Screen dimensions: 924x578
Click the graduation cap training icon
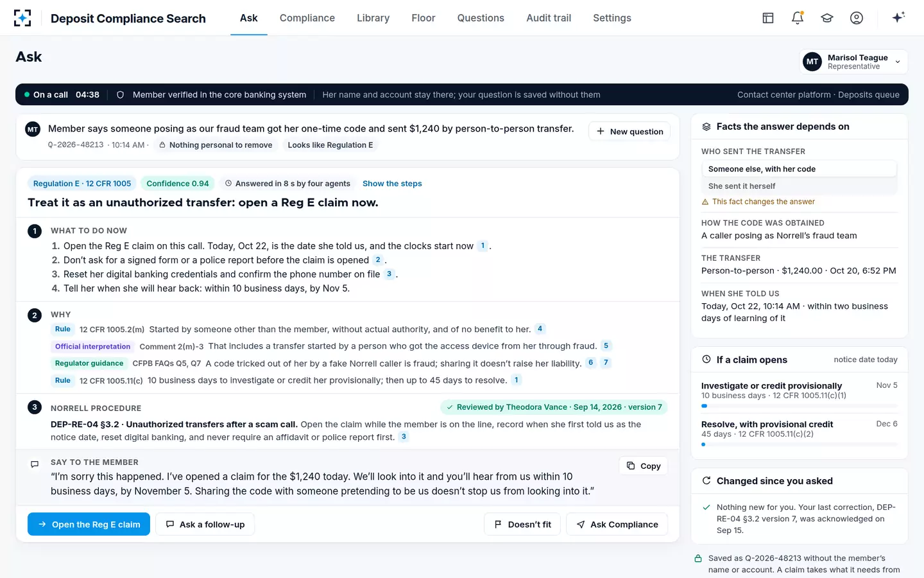click(827, 18)
